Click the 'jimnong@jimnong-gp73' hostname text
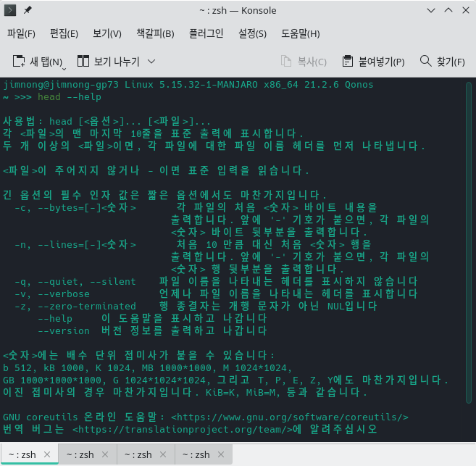Viewport: 476px width, 466px height. point(61,84)
